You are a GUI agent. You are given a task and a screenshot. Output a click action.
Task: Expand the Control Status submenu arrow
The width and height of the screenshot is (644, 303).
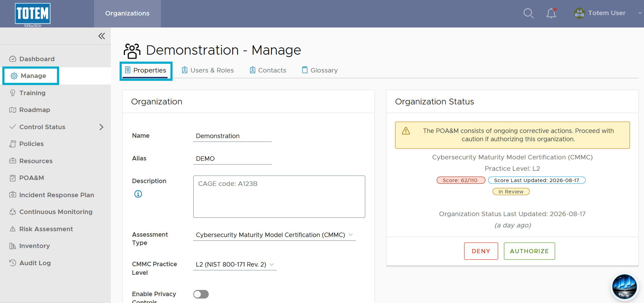tap(101, 127)
